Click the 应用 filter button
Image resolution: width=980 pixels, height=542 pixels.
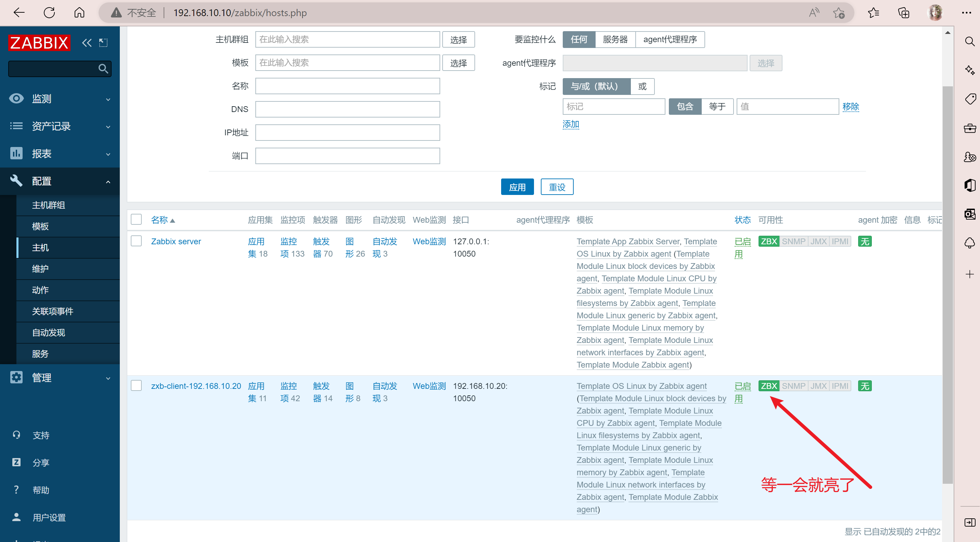(517, 187)
